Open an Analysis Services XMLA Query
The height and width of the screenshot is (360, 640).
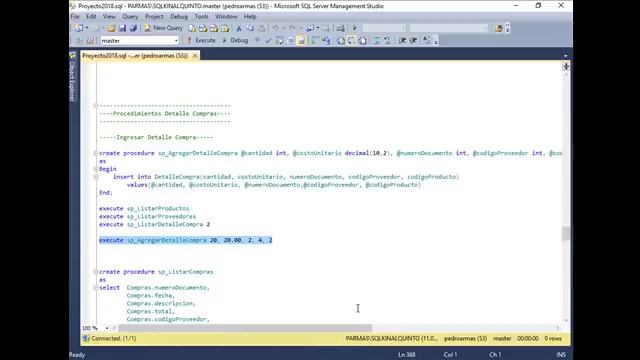(225, 28)
